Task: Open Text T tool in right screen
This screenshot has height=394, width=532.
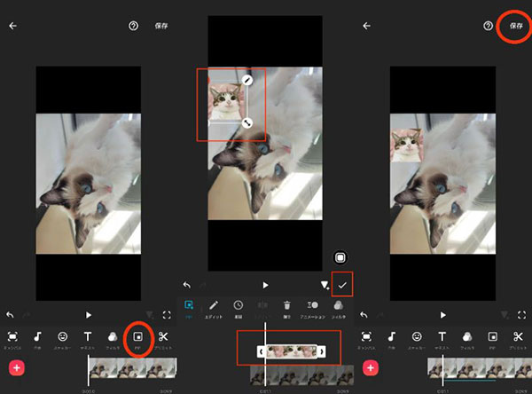Action: point(442,336)
